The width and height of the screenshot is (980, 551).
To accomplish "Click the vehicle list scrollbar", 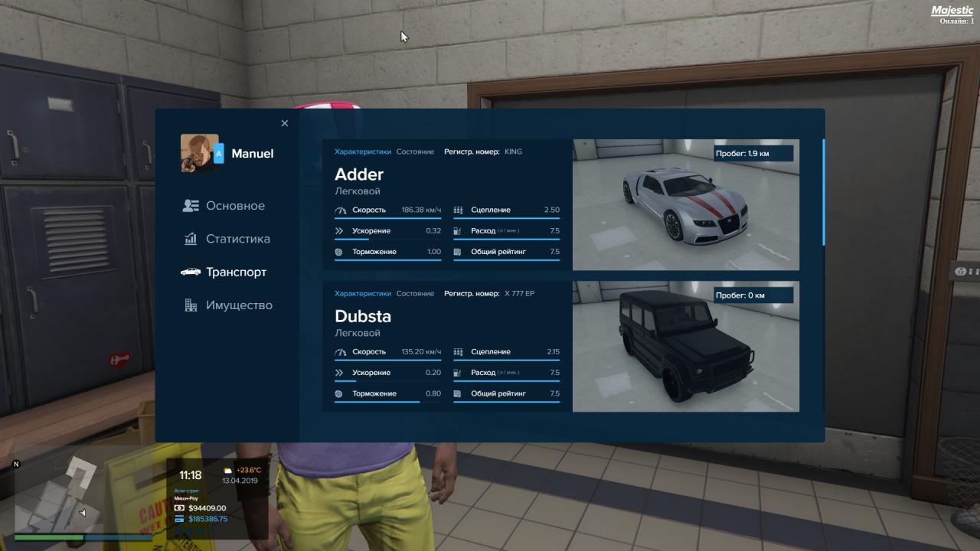I will 824,191.
